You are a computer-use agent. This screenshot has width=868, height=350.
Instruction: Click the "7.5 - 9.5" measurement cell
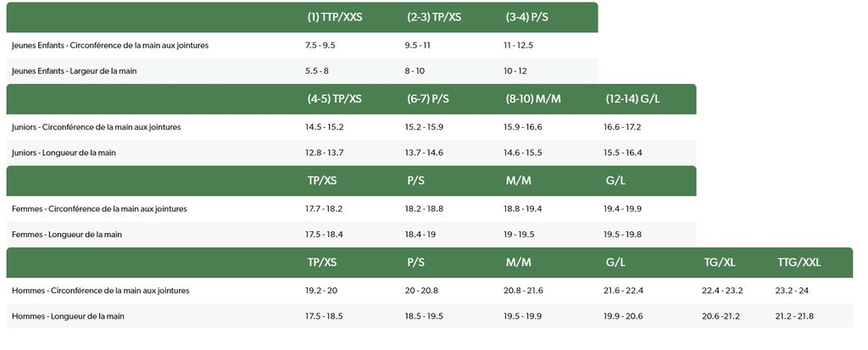tap(320, 45)
